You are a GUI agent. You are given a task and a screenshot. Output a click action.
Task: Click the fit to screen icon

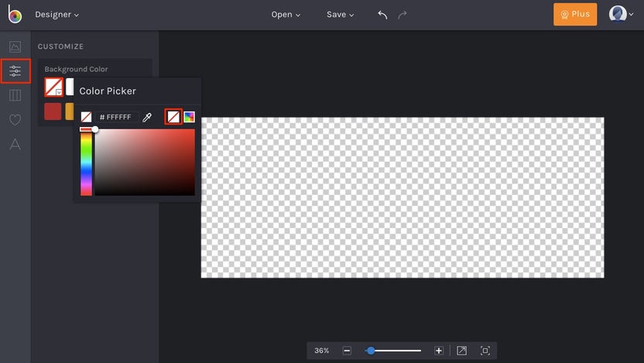461,351
